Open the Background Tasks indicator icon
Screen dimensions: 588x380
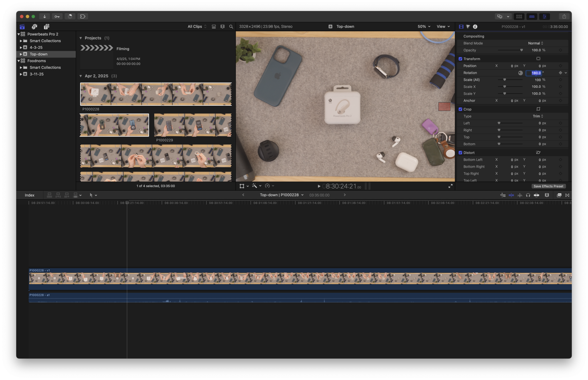point(70,16)
